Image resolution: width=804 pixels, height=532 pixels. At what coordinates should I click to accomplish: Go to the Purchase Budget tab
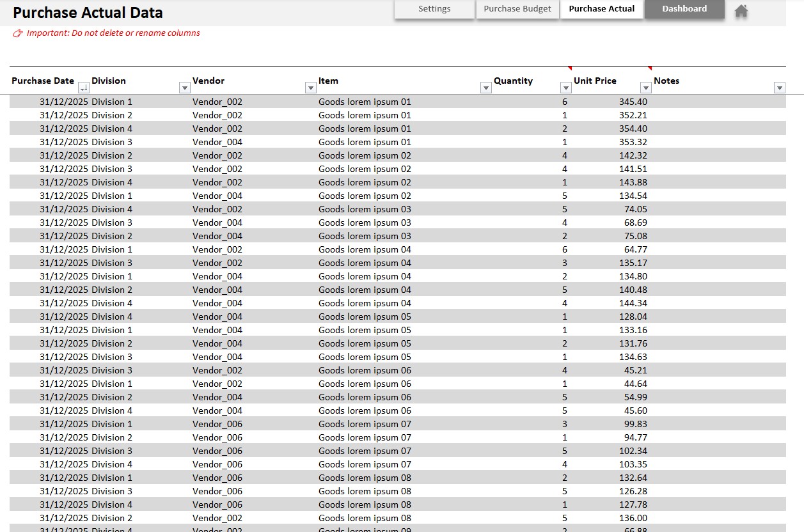(517, 9)
